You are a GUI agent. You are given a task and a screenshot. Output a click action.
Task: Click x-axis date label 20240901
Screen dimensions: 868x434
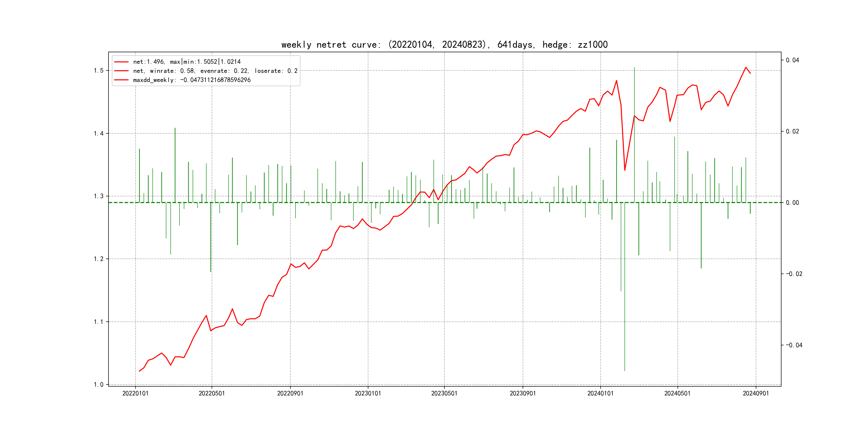(756, 393)
